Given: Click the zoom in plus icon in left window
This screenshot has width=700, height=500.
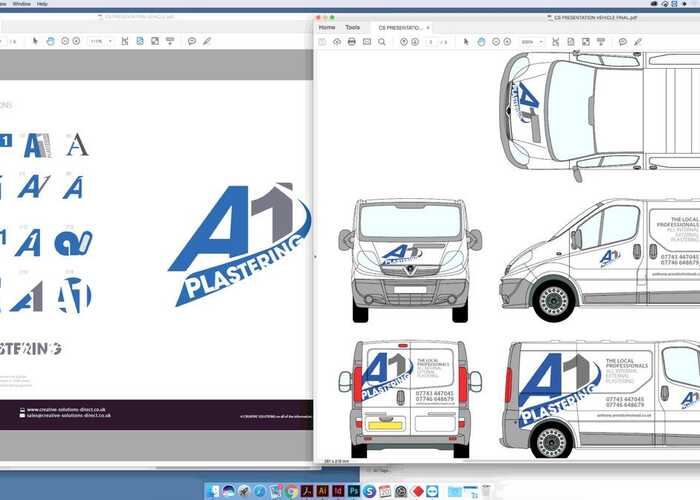Looking at the screenshot, I should click(x=76, y=41).
